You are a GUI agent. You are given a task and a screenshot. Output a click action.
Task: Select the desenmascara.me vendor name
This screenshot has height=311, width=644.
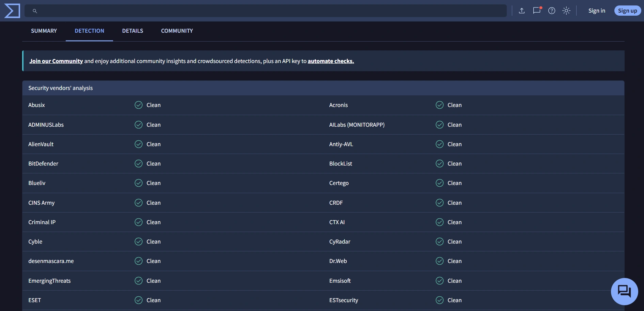pyautogui.click(x=51, y=261)
